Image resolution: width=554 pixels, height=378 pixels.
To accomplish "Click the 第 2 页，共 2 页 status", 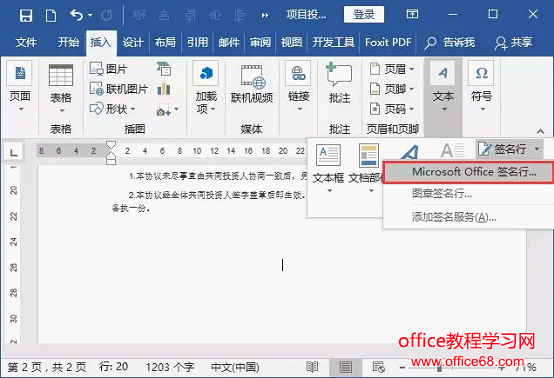I will click(47, 367).
